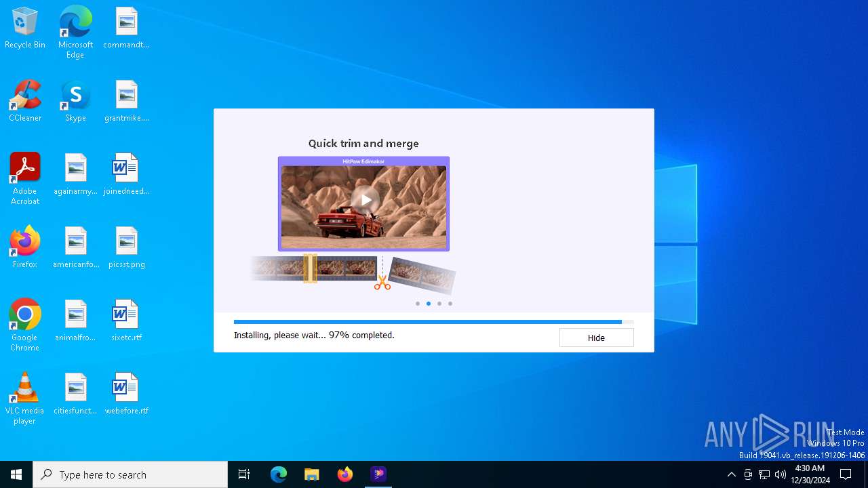Viewport: 868px width, 488px height.
Task: Select the third slide indicator dot
Action: pyautogui.click(x=439, y=304)
